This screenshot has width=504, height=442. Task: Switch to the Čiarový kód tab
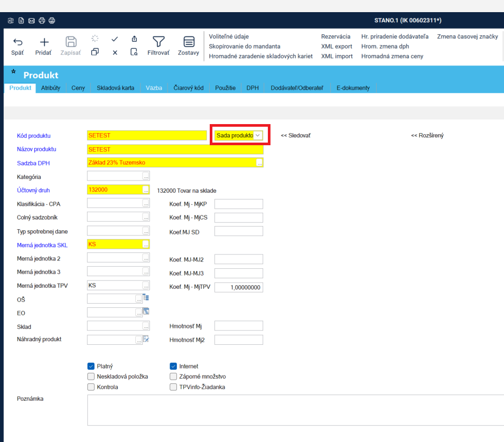(x=189, y=88)
